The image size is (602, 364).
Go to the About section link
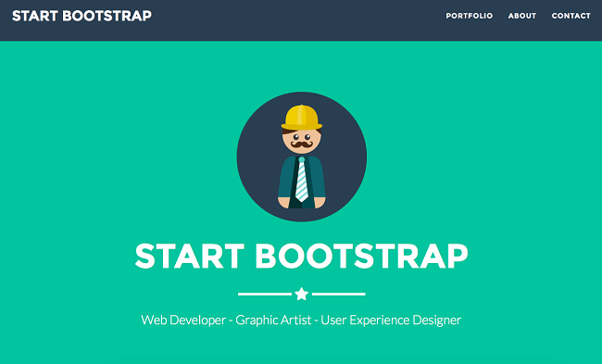(x=522, y=16)
